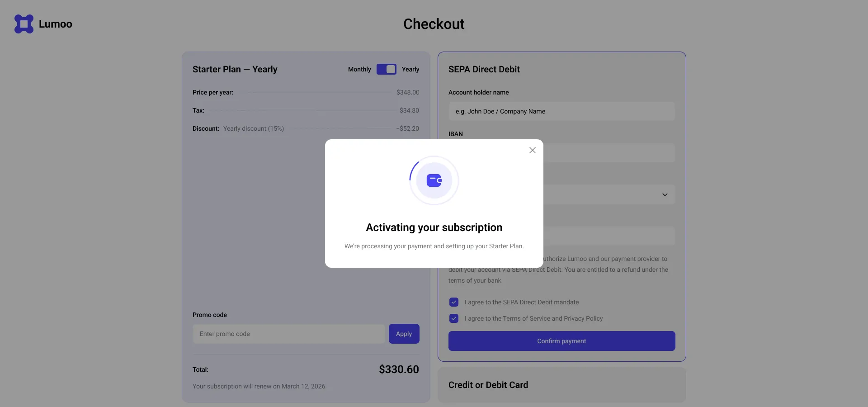Viewport: 868px width, 407px height.
Task: Expand the Credit or Debit Card section
Action: (x=562, y=385)
